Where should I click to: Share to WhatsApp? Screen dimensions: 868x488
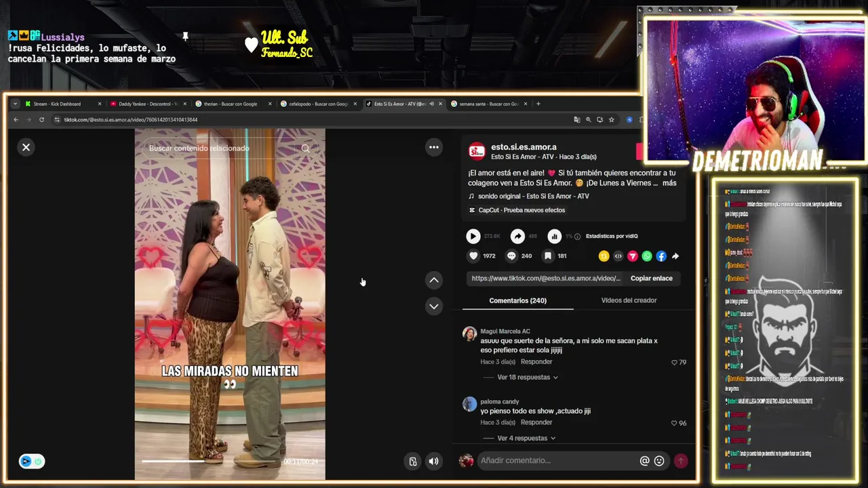(x=647, y=256)
